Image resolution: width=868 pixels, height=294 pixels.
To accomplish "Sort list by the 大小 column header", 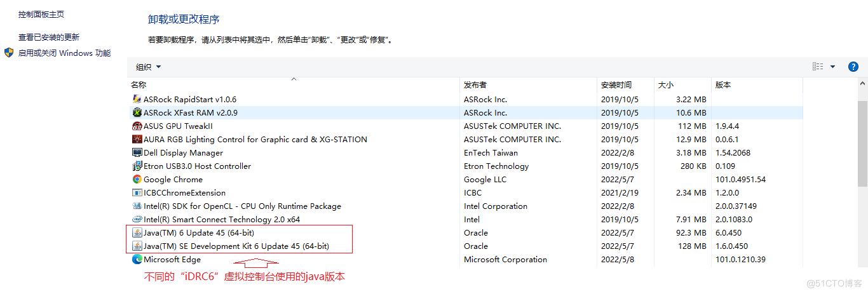I will (x=682, y=84).
